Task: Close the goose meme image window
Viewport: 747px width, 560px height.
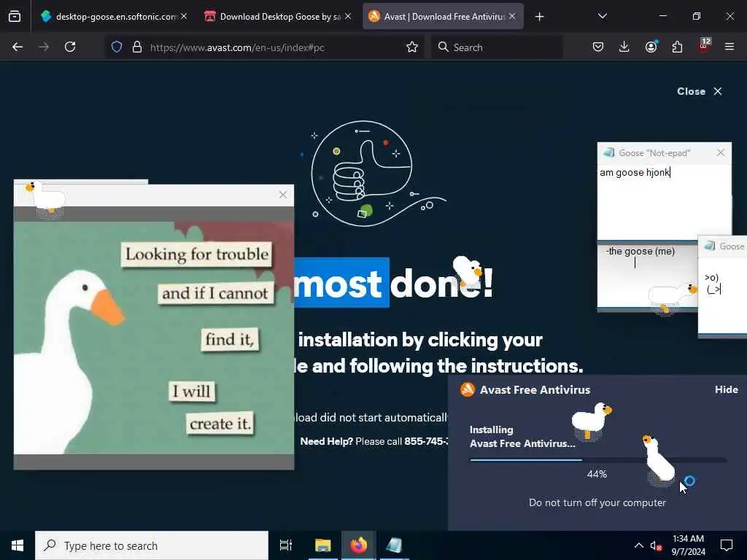Action: click(x=283, y=194)
